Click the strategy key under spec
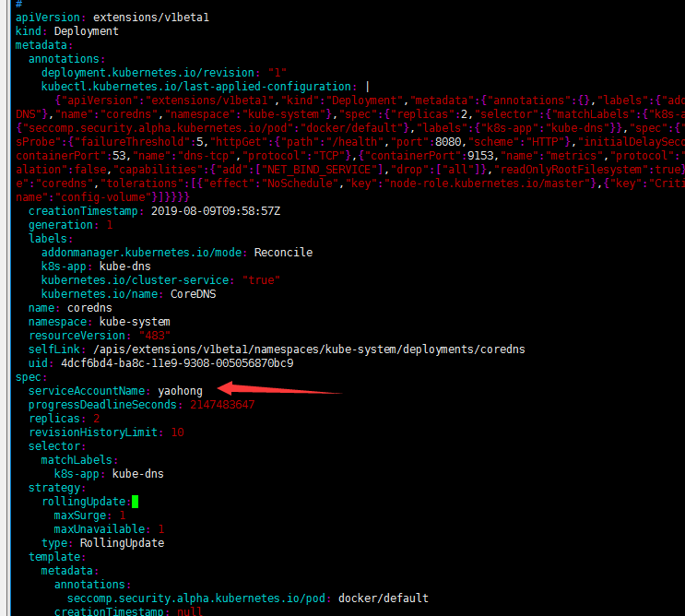The image size is (685, 616). 53,488
